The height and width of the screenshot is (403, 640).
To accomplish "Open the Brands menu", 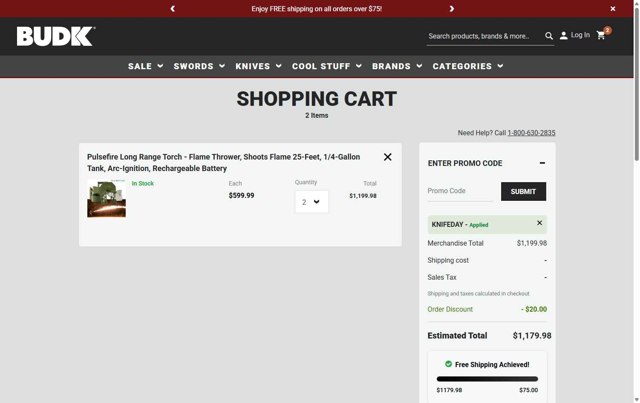I will click(x=397, y=66).
